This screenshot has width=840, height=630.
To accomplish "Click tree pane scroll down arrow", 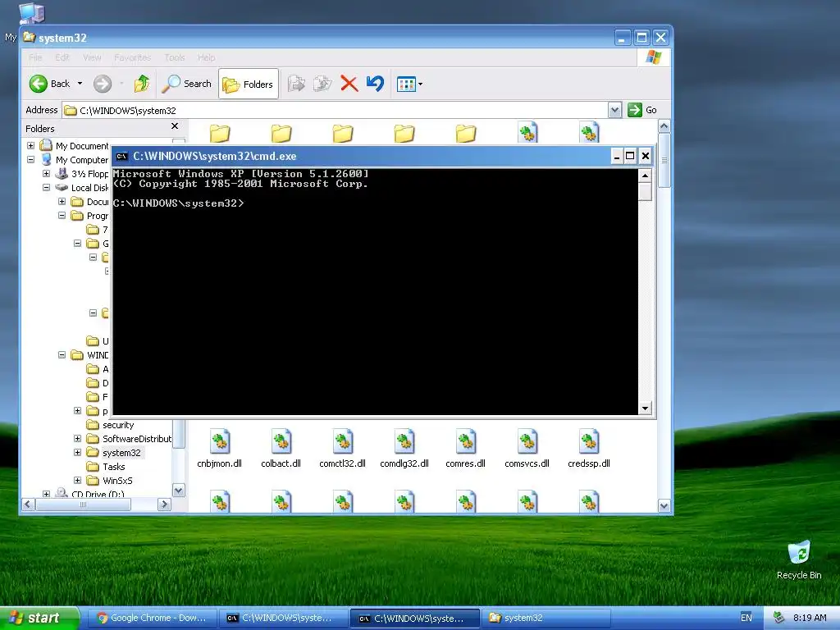I will (x=178, y=491).
